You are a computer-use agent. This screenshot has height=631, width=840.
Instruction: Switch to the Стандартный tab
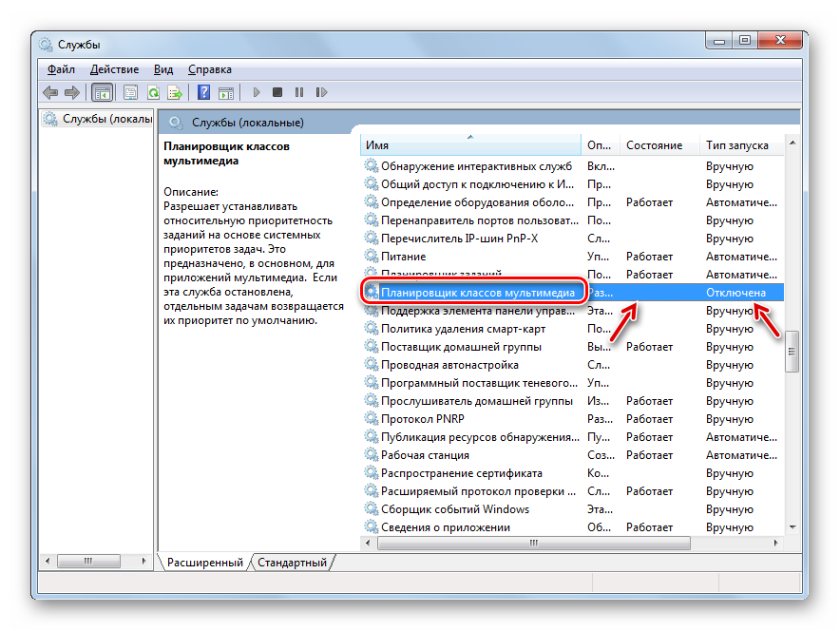coord(292,563)
